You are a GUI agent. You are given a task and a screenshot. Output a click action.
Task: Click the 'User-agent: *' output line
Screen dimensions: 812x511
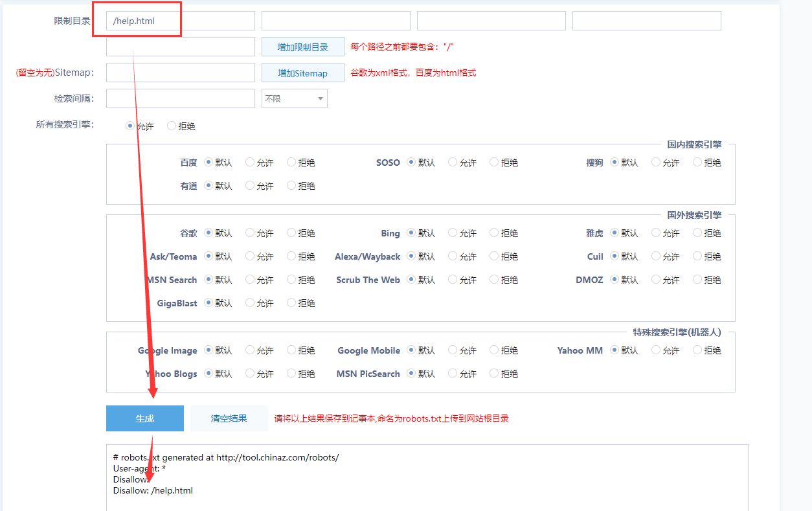(x=139, y=468)
